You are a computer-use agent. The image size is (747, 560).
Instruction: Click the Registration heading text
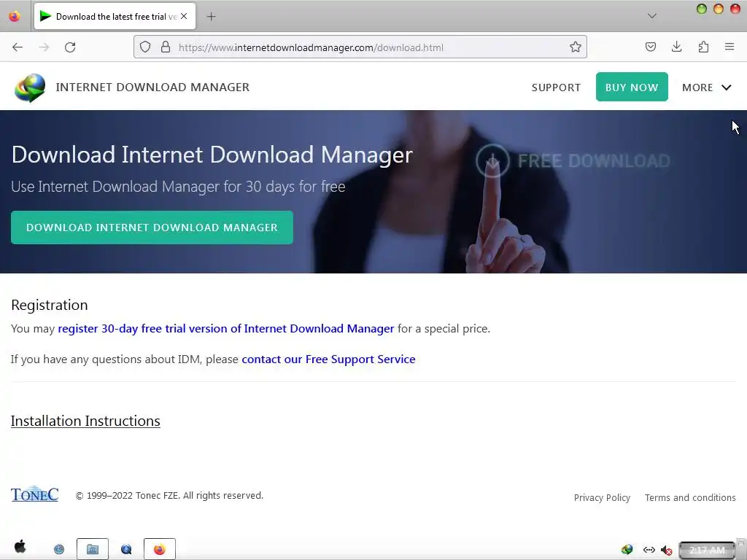(x=50, y=305)
